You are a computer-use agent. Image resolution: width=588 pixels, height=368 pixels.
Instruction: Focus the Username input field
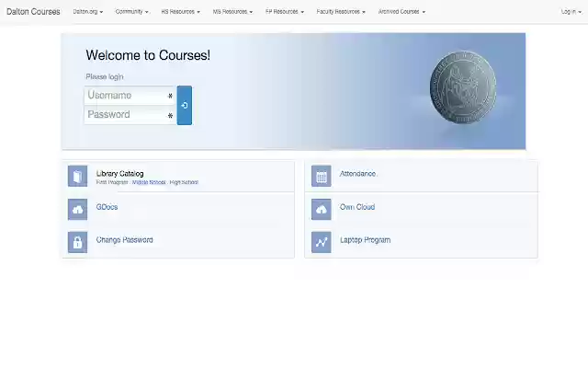click(x=130, y=96)
